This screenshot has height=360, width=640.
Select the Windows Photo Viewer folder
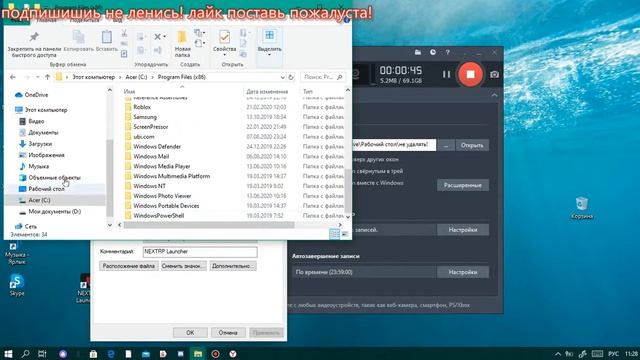(x=162, y=196)
